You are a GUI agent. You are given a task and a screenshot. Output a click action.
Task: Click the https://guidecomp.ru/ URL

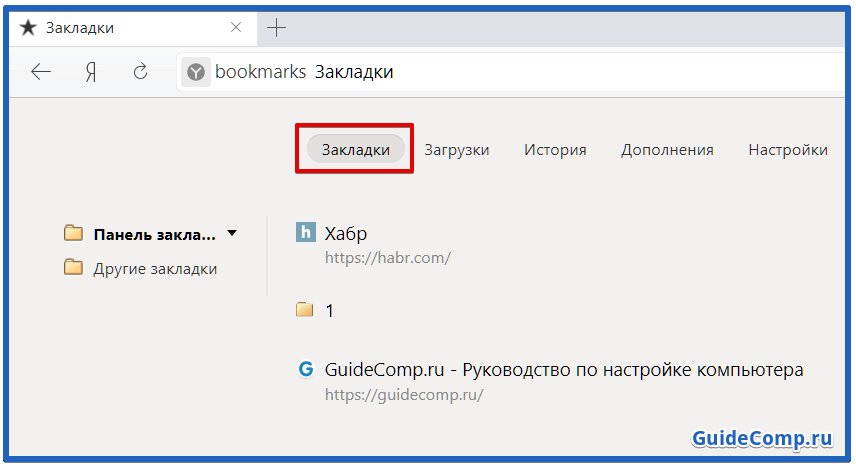point(404,395)
